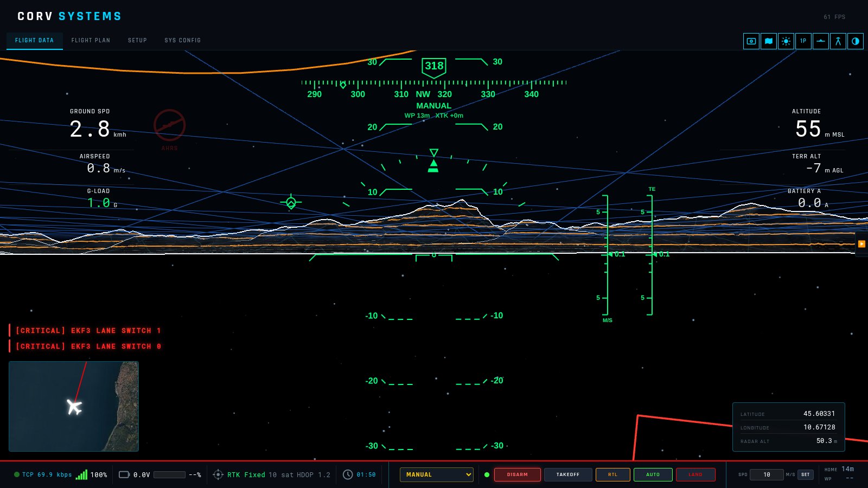
Task: Open the Setup tab
Action: coord(137,41)
